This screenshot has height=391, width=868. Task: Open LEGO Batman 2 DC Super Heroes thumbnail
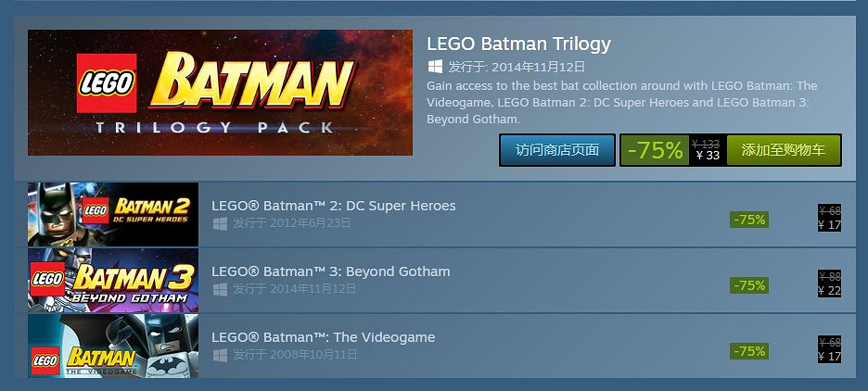(x=113, y=214)
